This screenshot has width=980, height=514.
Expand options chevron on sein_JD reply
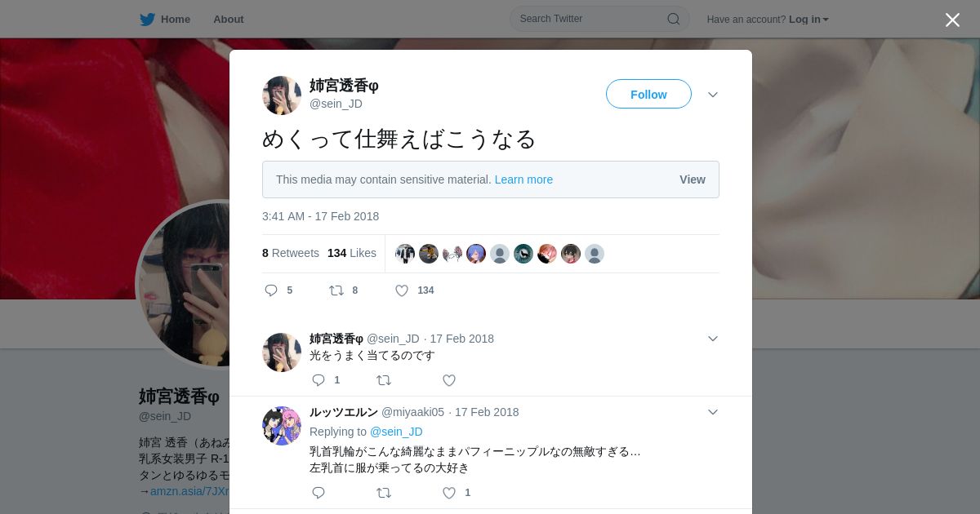point(713,339)
